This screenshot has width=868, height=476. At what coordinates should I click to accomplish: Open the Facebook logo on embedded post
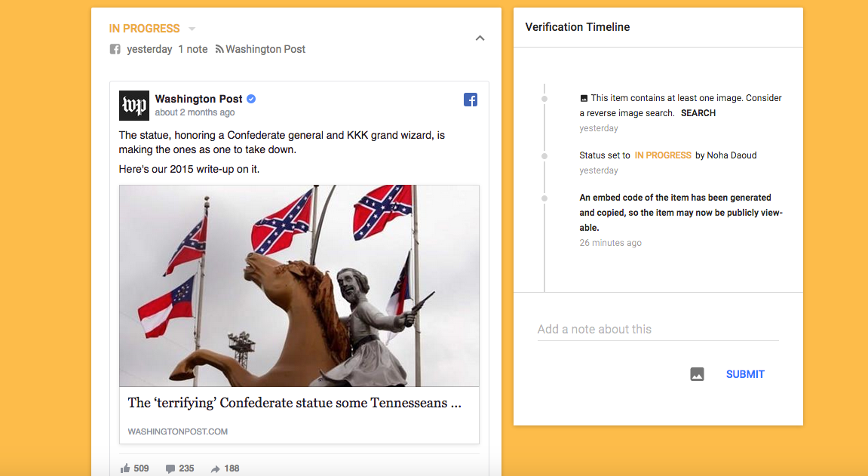pyautogui.click(x=471, y=100)
